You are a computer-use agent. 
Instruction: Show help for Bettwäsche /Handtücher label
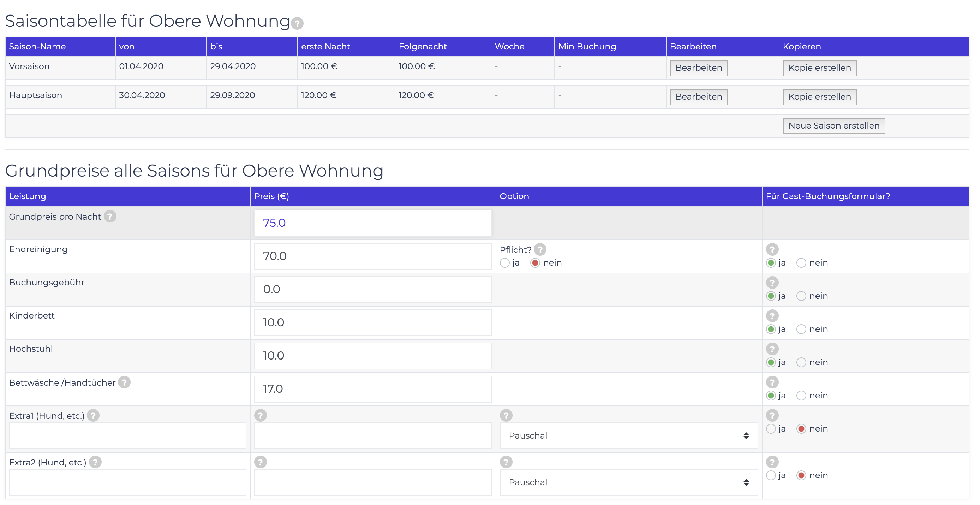coord(124,382)
